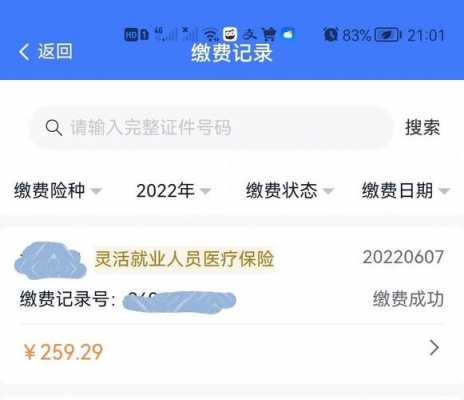Tap the ¥259.29 payment amount
Screen dimensions: 464x400
coord(63,352)
